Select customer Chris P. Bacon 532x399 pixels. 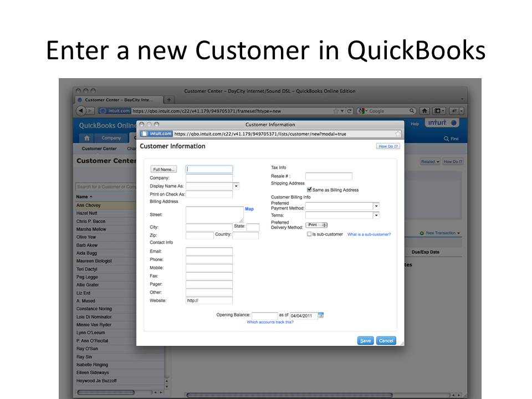point(106,221)
